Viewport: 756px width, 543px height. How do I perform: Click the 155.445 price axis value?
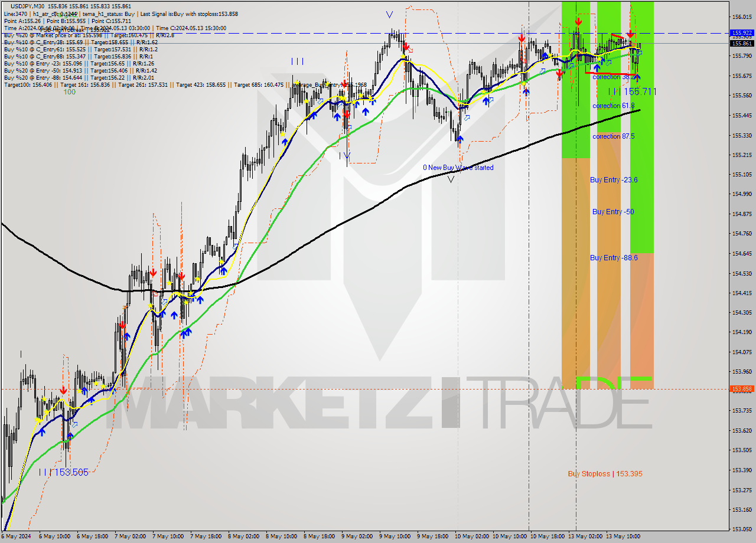(x=742, y=115)
